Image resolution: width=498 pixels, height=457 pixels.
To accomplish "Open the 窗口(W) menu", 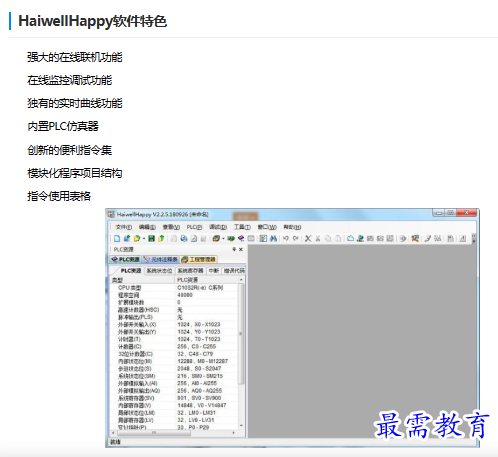I will coord(267,227).
